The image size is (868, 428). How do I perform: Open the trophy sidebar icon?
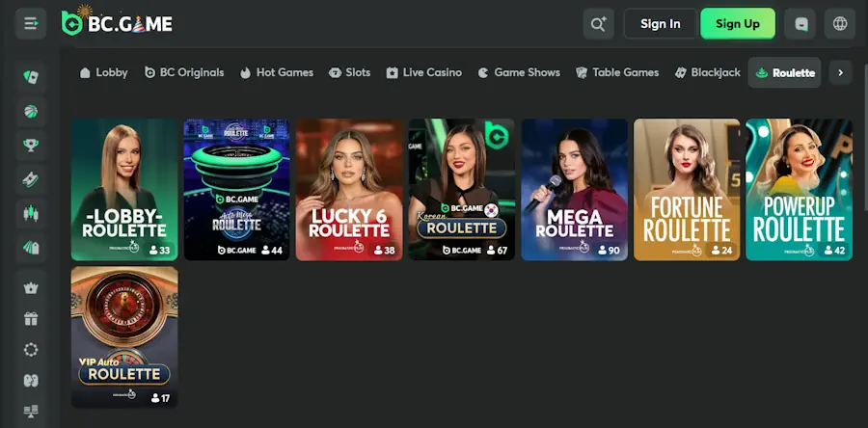coord(31,145)
